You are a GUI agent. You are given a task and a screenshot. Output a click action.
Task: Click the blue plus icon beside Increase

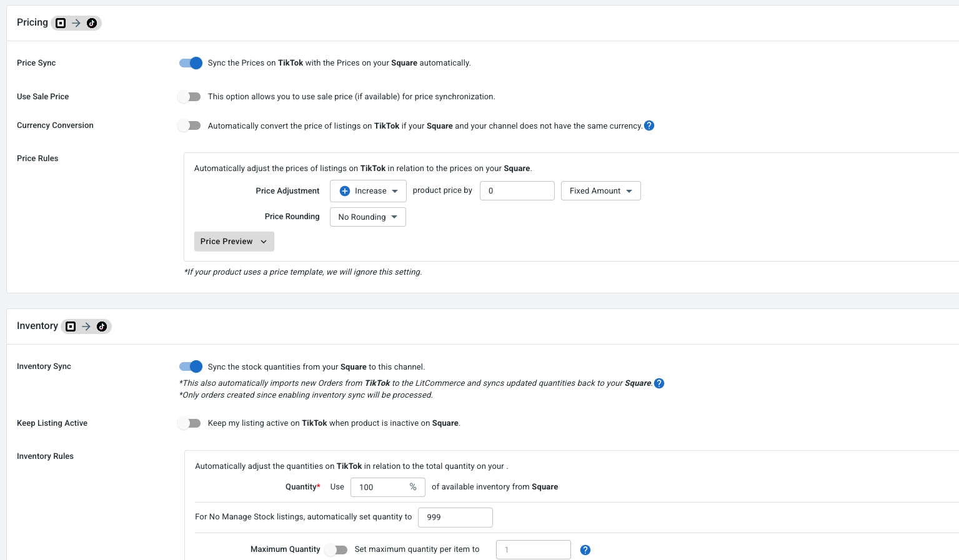coord(345,191)
